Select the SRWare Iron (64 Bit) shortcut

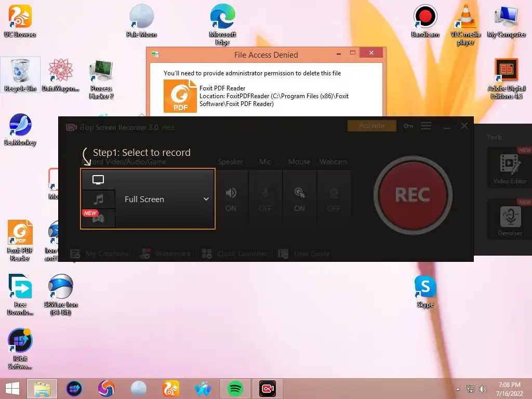tap(60, 295)
